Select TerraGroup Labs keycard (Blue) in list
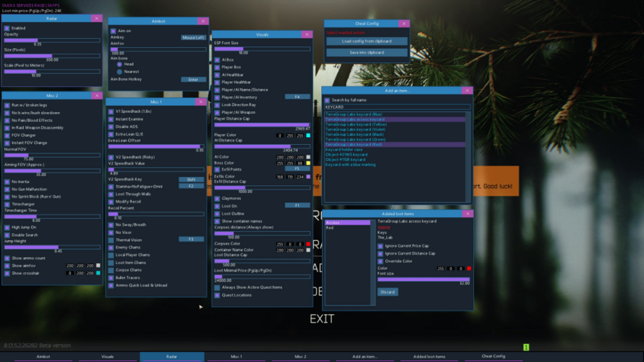This screenshot has height=362, width=644. (354, 115)
